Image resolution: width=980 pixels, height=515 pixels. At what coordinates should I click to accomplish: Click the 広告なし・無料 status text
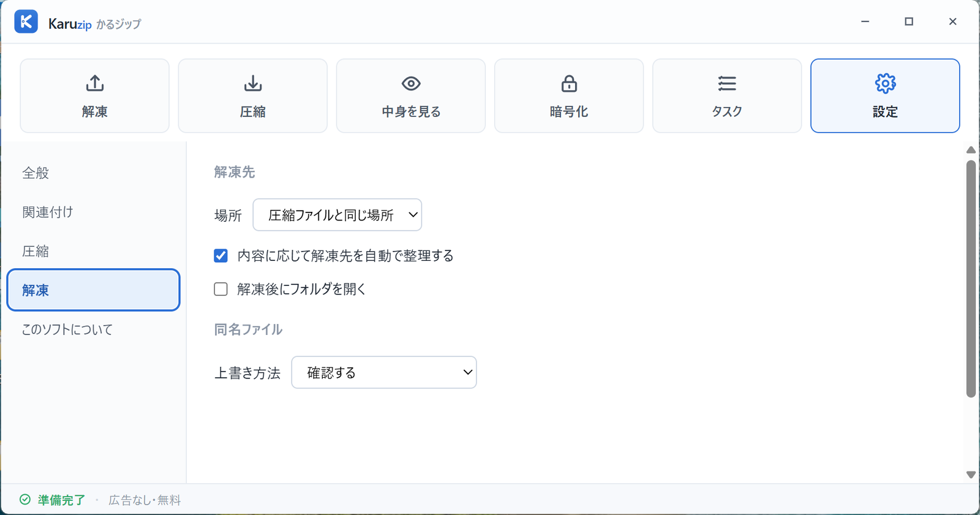coord(145,500)
